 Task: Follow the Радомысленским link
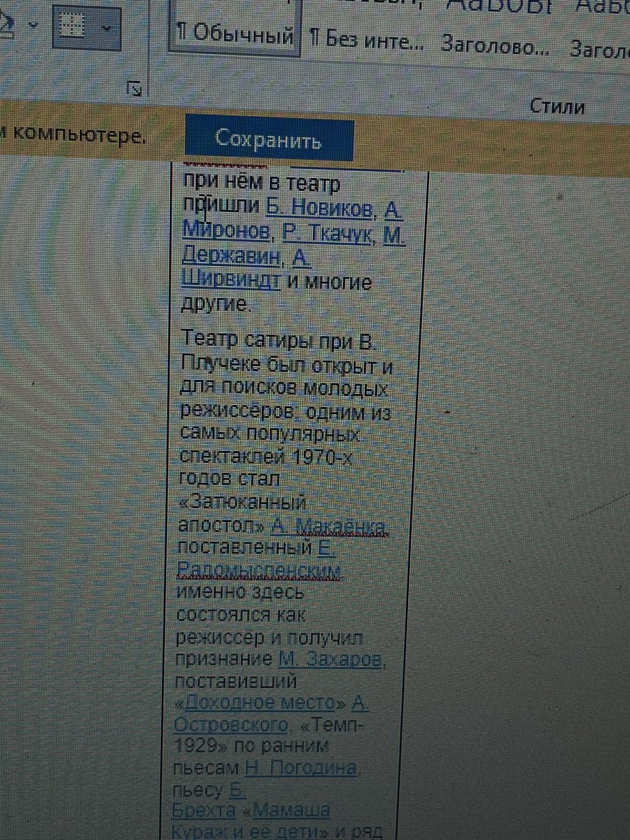click(259, 570)
